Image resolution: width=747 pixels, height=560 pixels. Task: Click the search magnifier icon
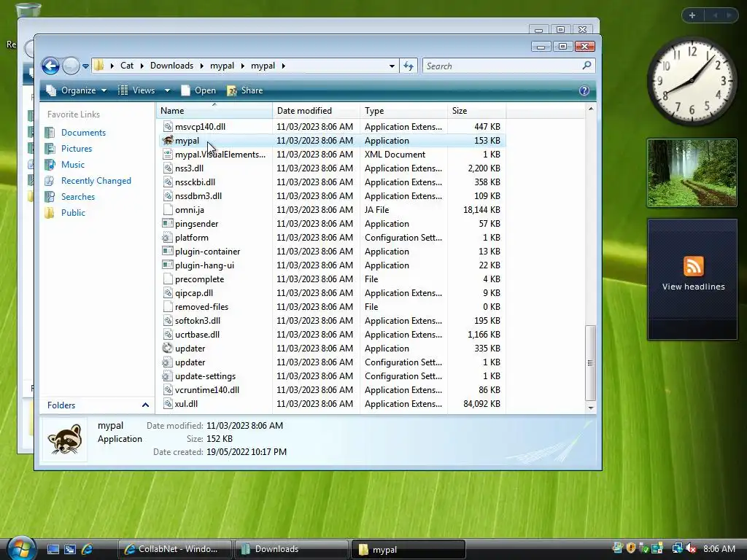(x=587, y=65)
